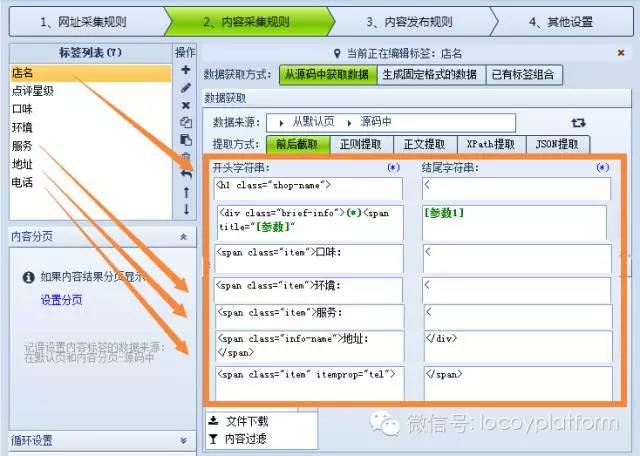640x456 pixels.
Task: Choose the JSON提取 extraction mode
Action: tap(558, 144)
